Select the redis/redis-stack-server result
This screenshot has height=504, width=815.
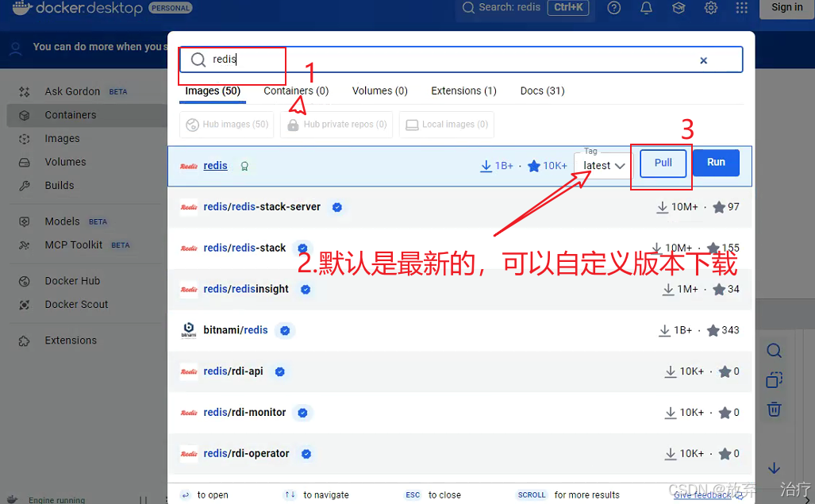[459, 207]
